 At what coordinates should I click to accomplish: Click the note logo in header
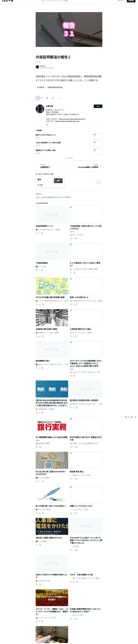click(8, 1)
